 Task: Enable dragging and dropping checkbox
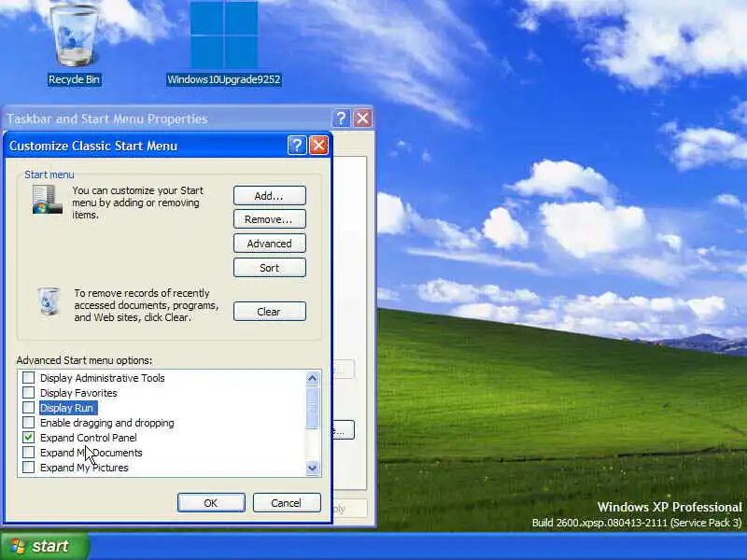coord(29,423)
